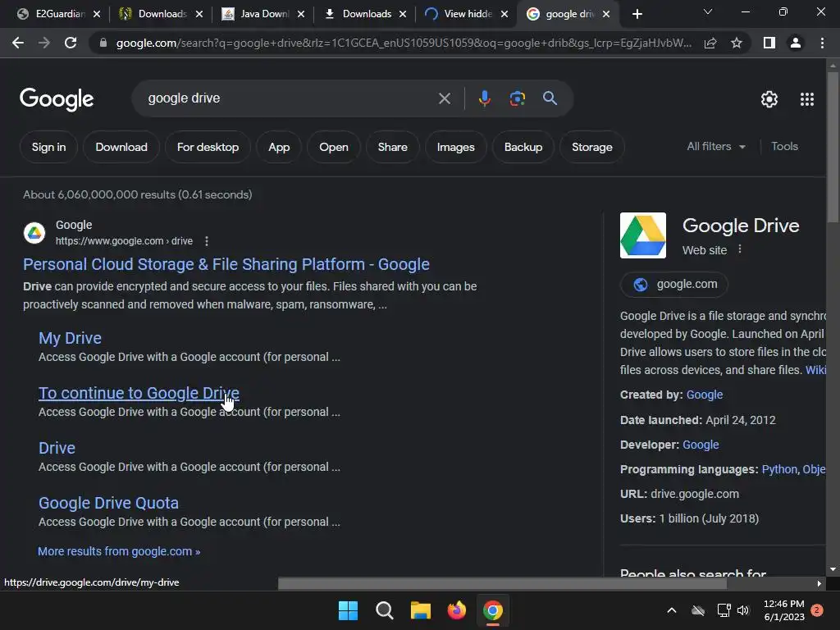Reload the current page
Viewport: 840px width, 630px height.
click(x=71, y=43)
